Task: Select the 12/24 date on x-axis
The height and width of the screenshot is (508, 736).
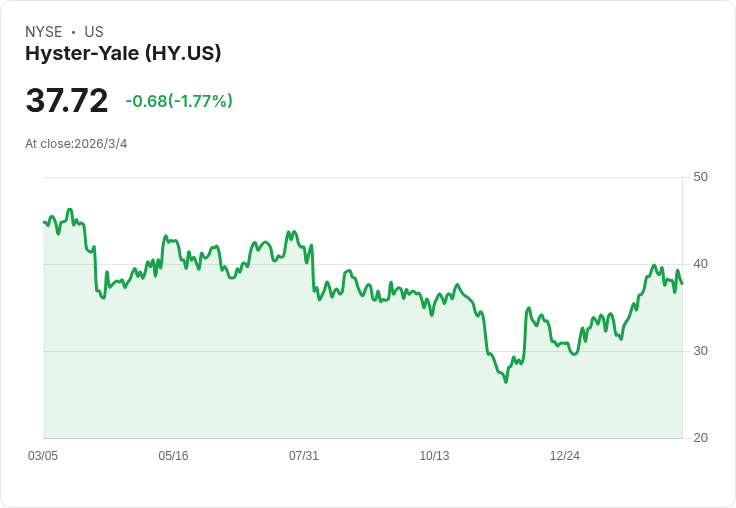Action: (x=565, y=456)
